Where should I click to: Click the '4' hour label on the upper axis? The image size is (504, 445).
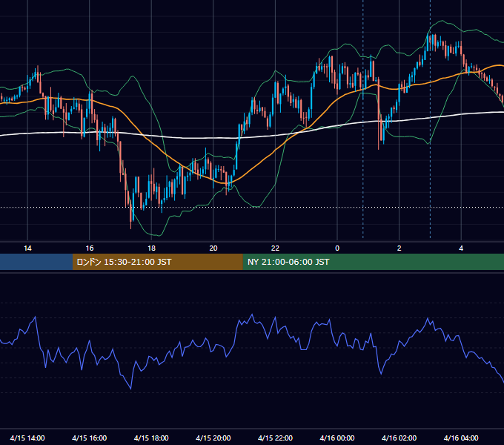click(461, 248)
